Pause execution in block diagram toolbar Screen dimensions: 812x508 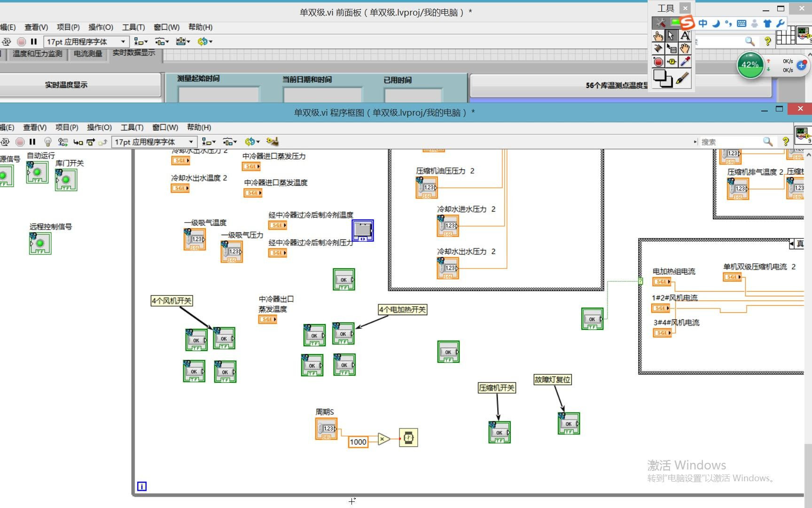click(32, 142)
